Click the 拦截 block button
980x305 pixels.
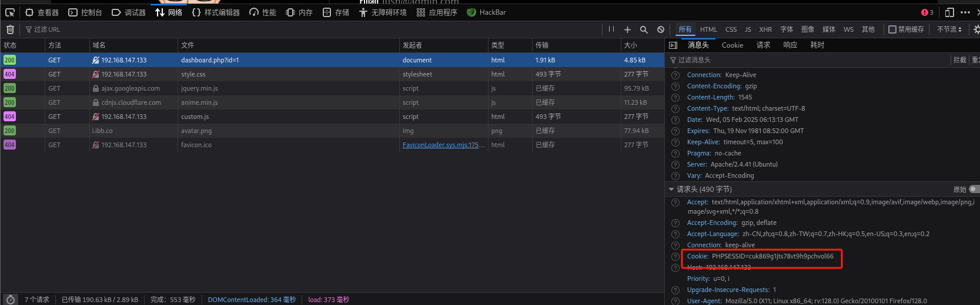coord(959,60)
